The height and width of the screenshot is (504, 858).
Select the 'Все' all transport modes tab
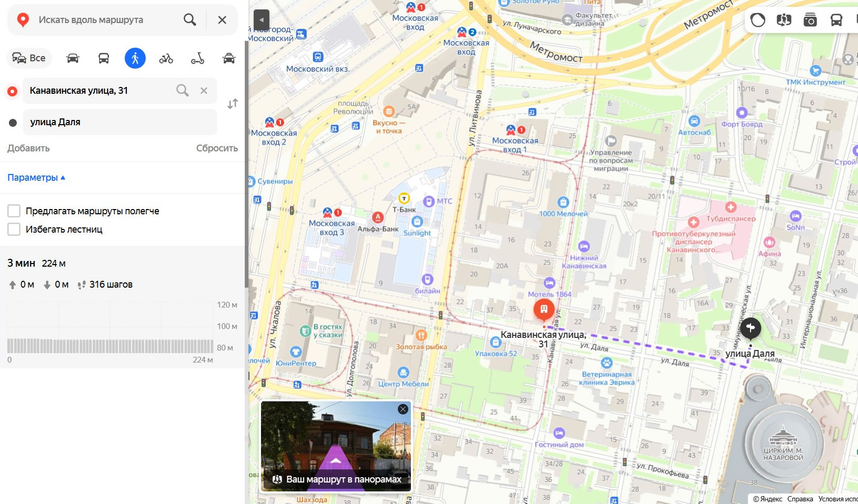pos(29,58)
